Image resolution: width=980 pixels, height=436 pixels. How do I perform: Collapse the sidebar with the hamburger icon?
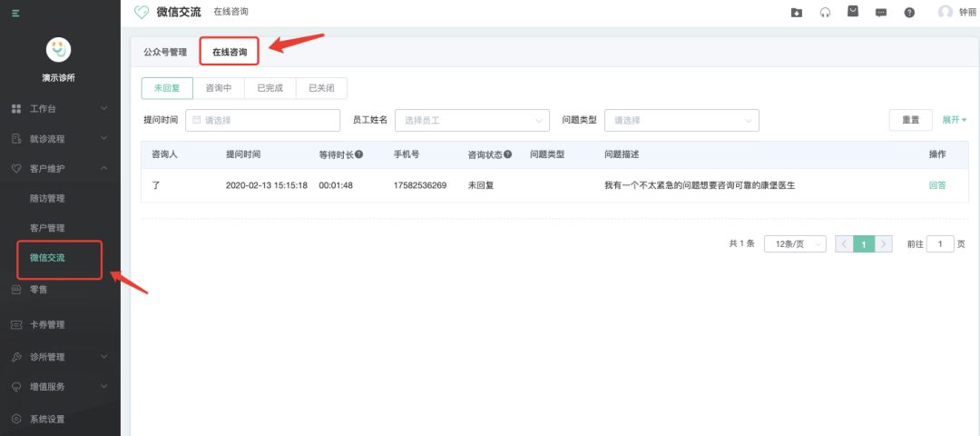click(x=15, y=13)
